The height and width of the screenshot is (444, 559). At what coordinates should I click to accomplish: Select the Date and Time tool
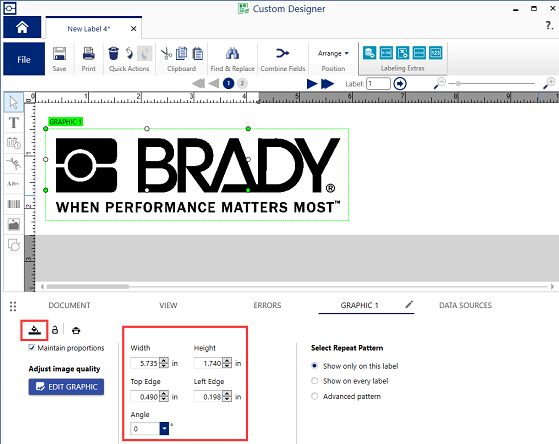click(x=14, y=143)
